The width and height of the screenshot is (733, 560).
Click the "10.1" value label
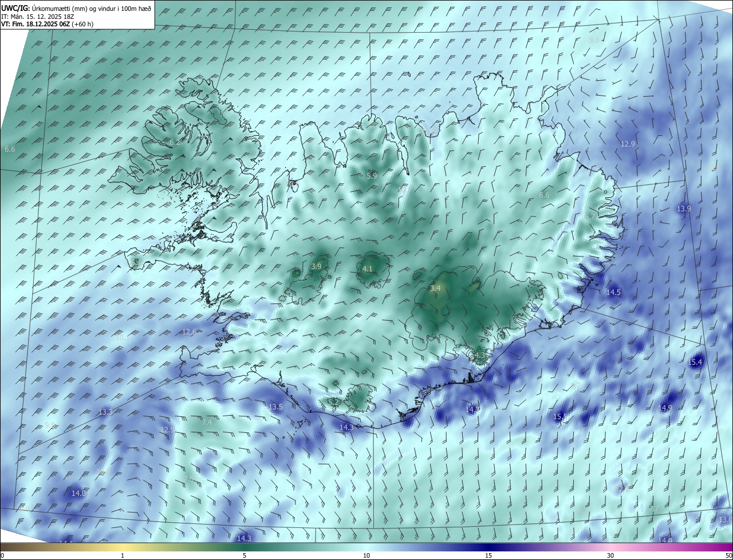click(122, 338)
